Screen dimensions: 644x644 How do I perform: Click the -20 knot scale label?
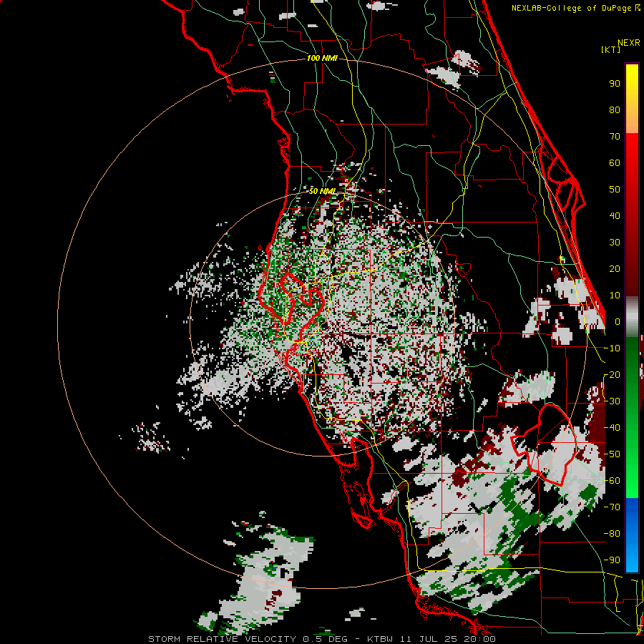tap(612, 374)
